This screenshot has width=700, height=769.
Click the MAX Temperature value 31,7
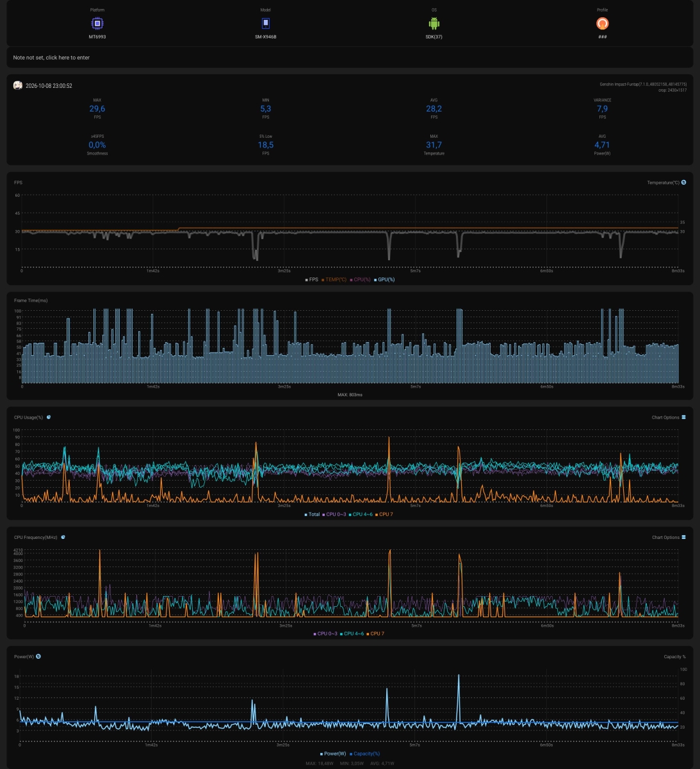(434, 145)
